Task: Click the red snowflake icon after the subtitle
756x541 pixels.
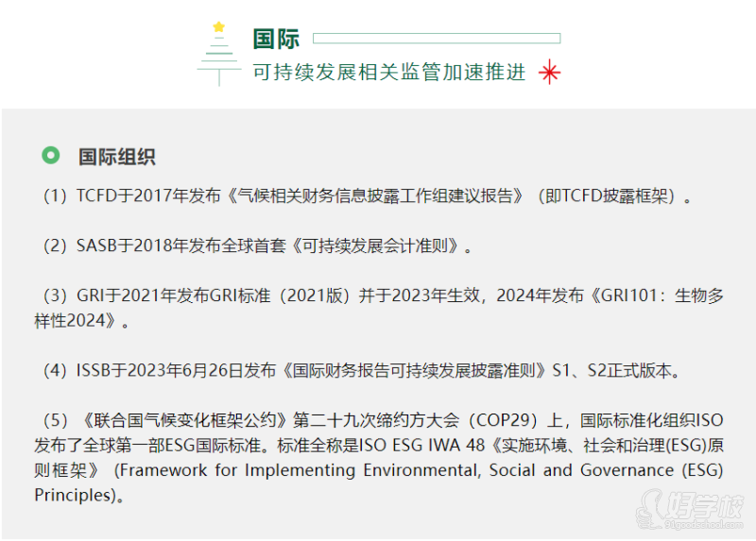Action: [549, 73]
